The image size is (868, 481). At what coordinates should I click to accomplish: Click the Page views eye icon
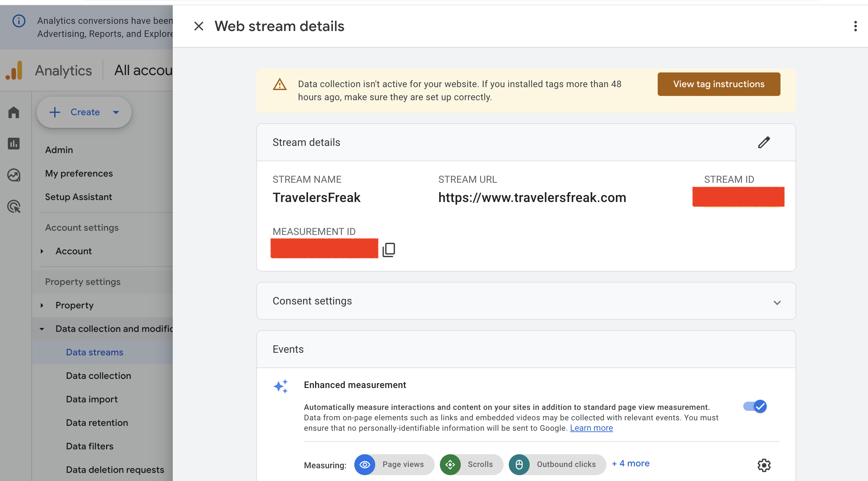[x=364, y=464]
